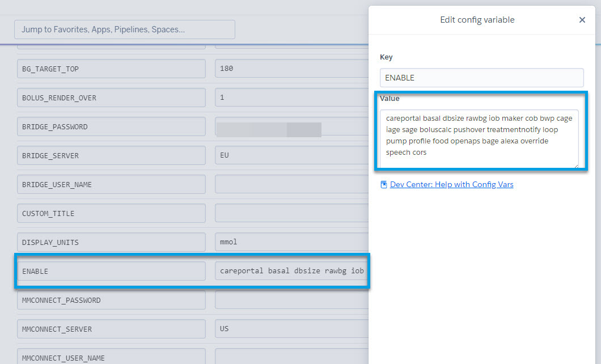Grab the Value textarea resize handle
This screenshot has width=601, height=364.
[x=575, y=165]
